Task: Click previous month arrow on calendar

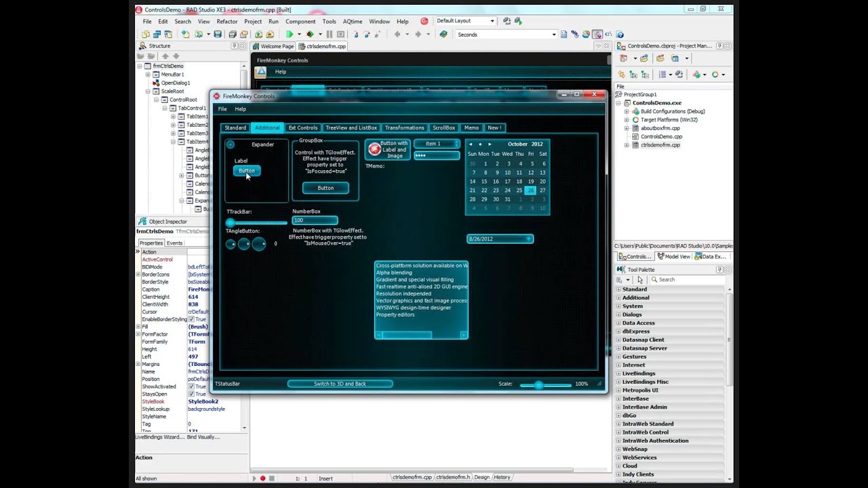Action: point(471,144)
